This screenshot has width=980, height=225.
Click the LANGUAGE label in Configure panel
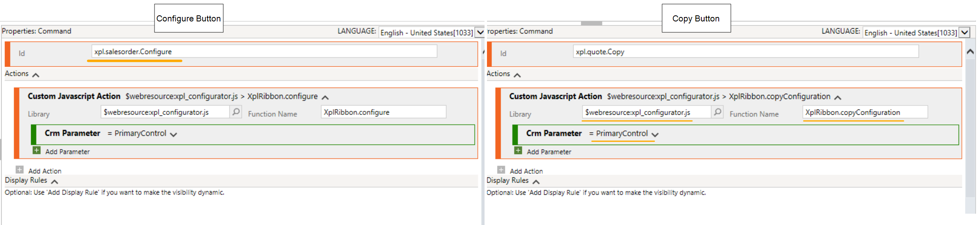(357, 31)
